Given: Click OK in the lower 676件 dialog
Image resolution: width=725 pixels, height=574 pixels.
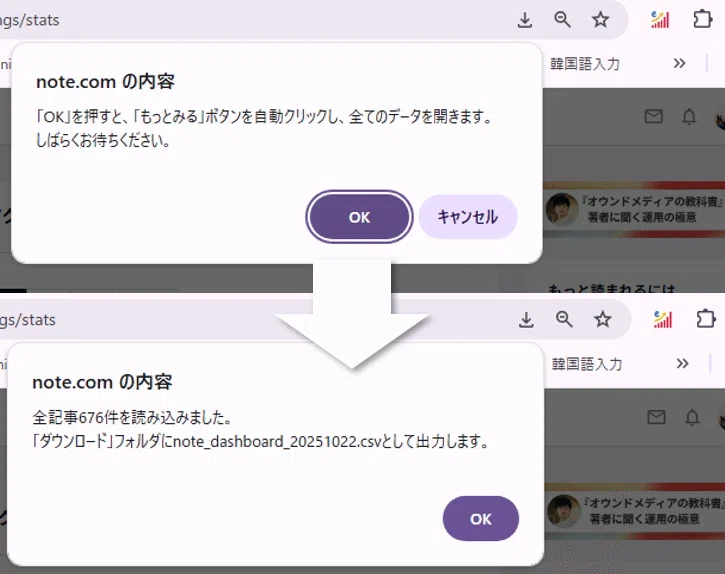Looking at the screenshot, I should tap(481, 518).
